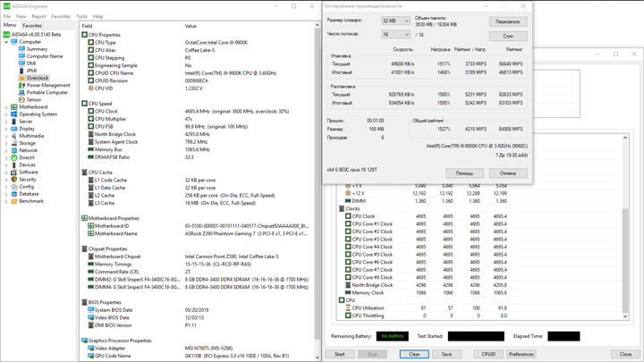This screenshot has width=644, height=362.
Task: Click the Motherboard category icon
Action: point(14,106)
